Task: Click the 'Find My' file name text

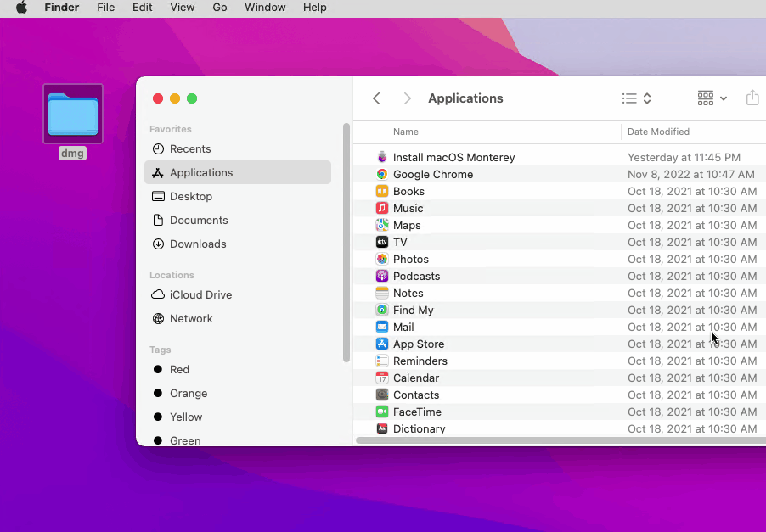Action: [x=414, y=310]
